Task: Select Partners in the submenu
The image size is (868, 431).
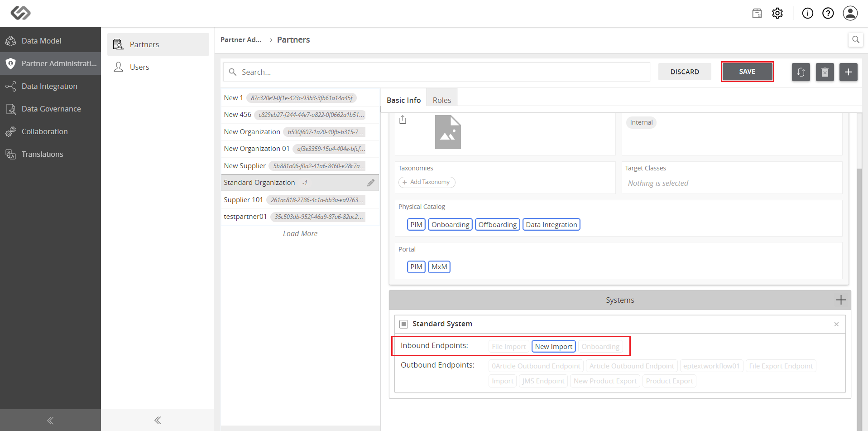Action: coord(158,44)
